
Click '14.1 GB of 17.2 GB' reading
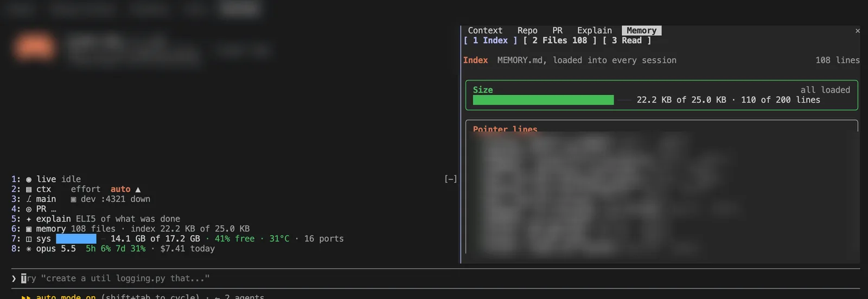155,239
